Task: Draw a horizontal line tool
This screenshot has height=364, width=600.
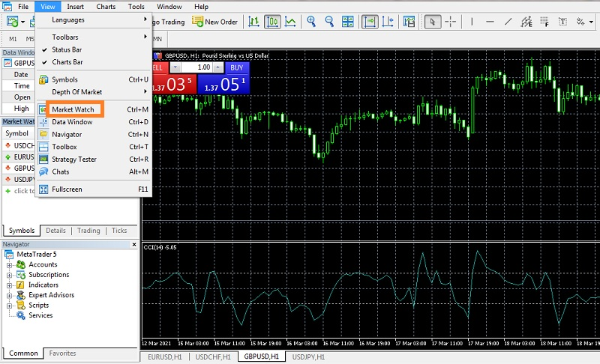Action: (x=490, y=22)
